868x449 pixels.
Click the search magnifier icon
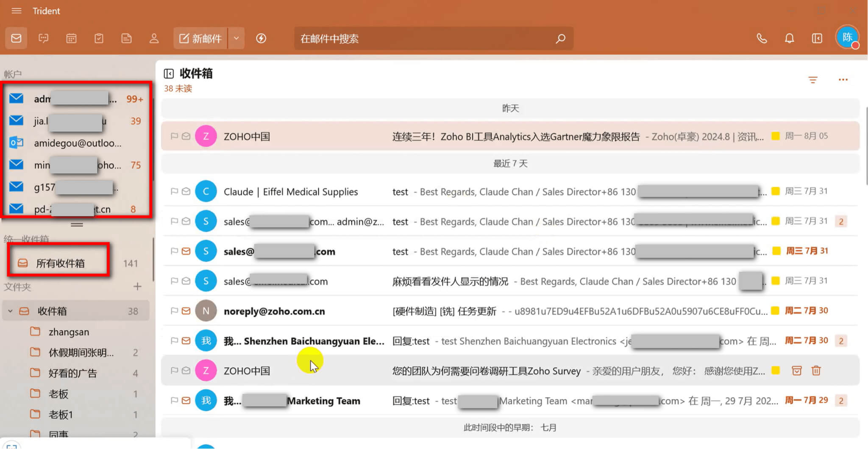[x=560, y=39]
